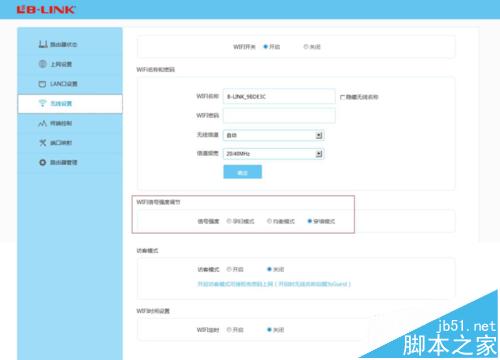The height and width of the screenshot is (360, 500).
Task: Click the WiFi signal strength section heading
Action: (x=158, y=202)
